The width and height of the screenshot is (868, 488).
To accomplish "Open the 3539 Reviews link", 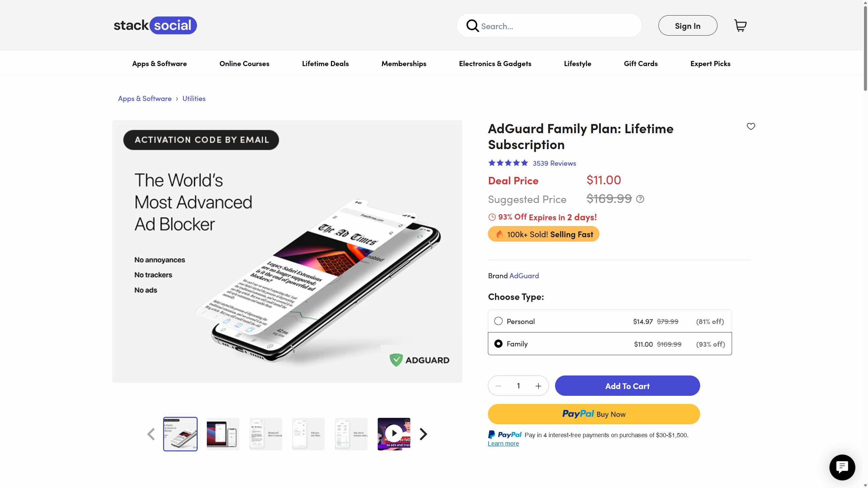I will tap(554, 163).
